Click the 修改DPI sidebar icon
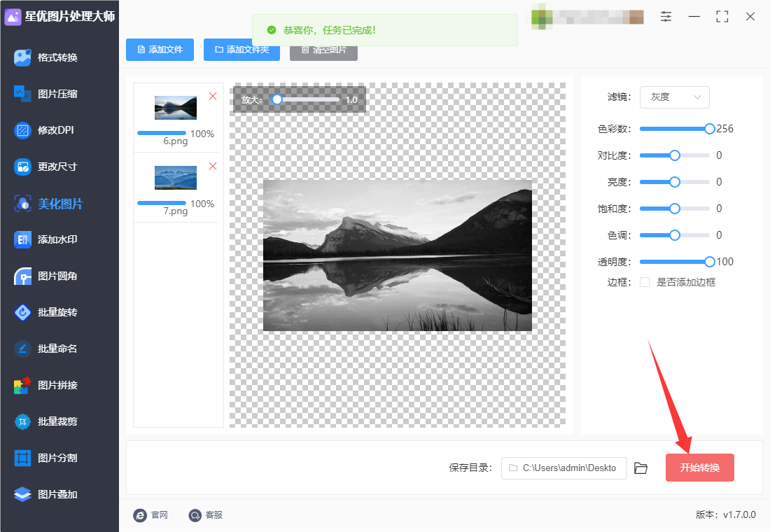 point(22,130)
